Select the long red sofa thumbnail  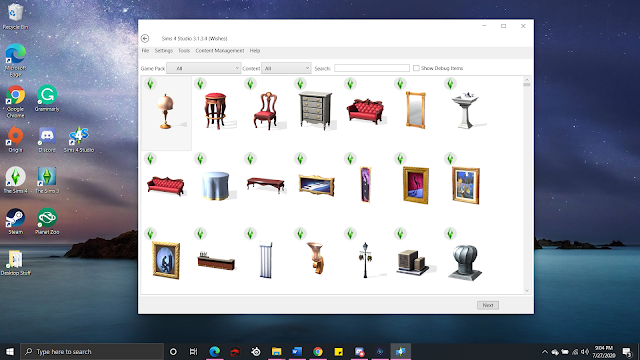click(166, 186)
